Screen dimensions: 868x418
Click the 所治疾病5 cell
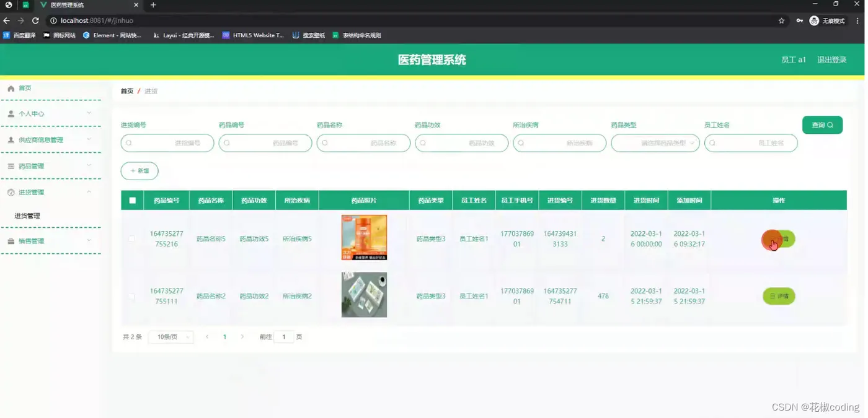pyautogui.click(x=297, y=239)
